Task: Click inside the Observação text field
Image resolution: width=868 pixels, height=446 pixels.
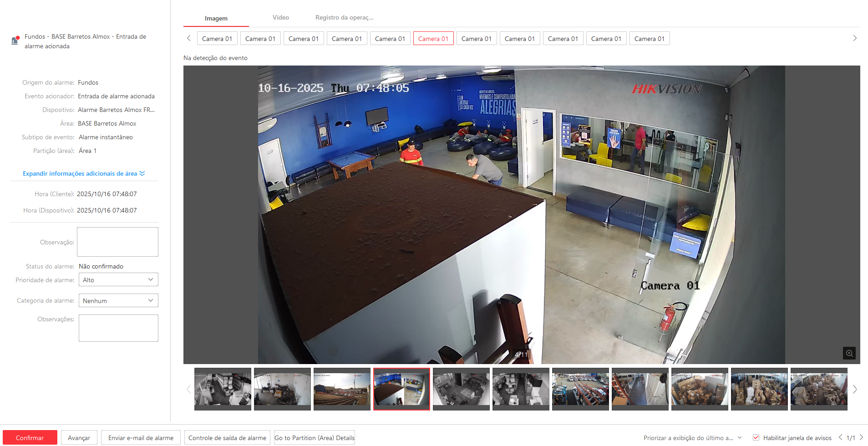Action: tap(117, 242)
